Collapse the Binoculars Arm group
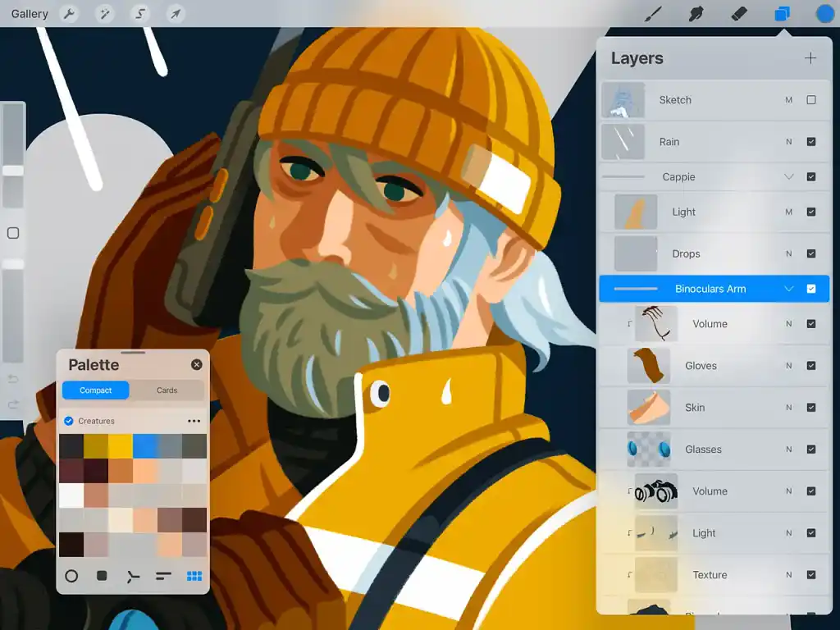The height and width of the screenshot is (630, 840). coord(789,289)
